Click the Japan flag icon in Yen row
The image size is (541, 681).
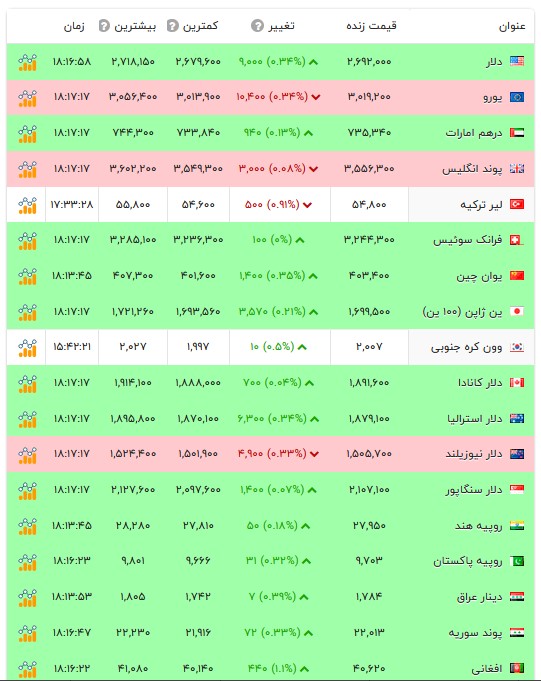pos(517,311)
